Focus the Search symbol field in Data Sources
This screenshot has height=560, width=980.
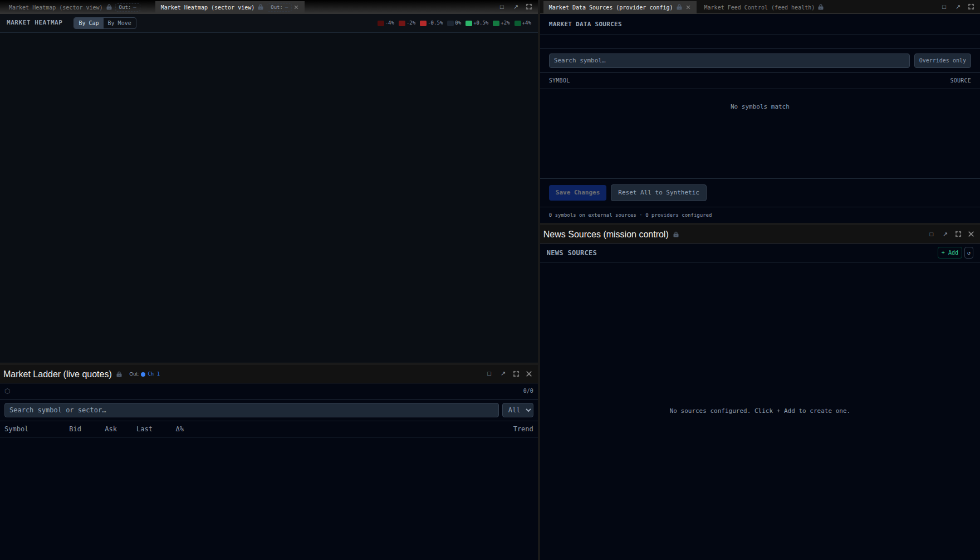click(x=729, y=61)
